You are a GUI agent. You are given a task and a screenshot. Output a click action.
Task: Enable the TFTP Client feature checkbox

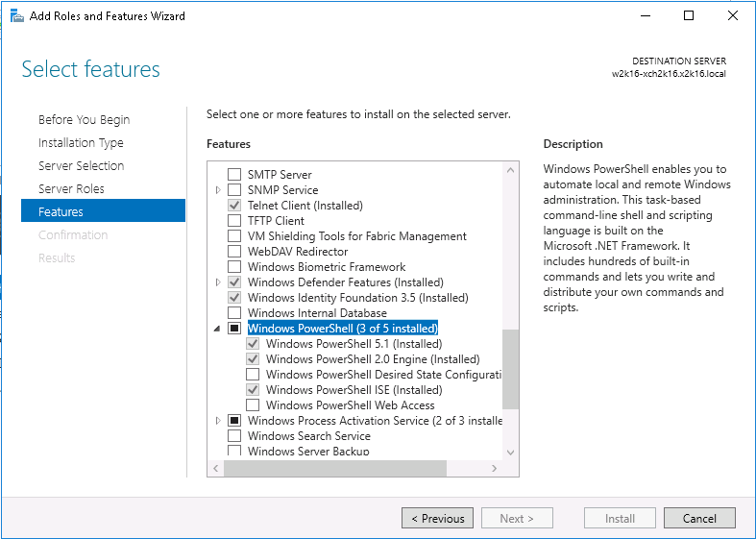234,220
